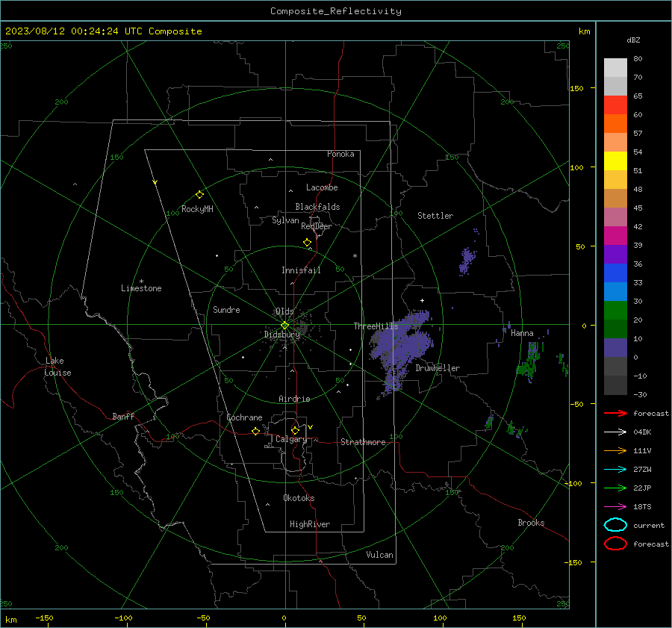
Task: Click the asterisk marker above Limestone
Action: (141, 282)
